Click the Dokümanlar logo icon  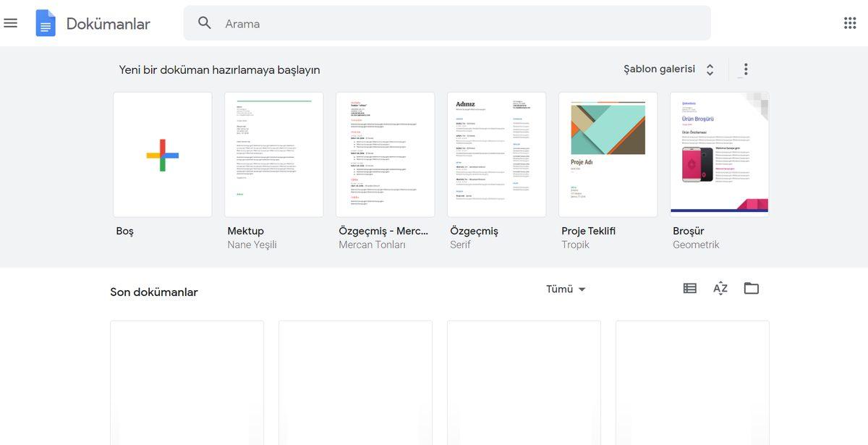point(46,22)
